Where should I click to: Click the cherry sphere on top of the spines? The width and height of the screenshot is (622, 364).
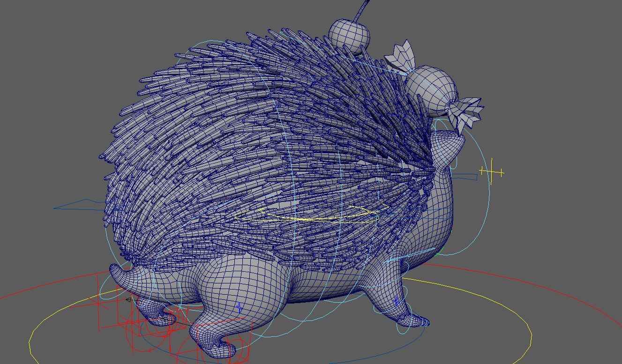[x=349, y=36]
